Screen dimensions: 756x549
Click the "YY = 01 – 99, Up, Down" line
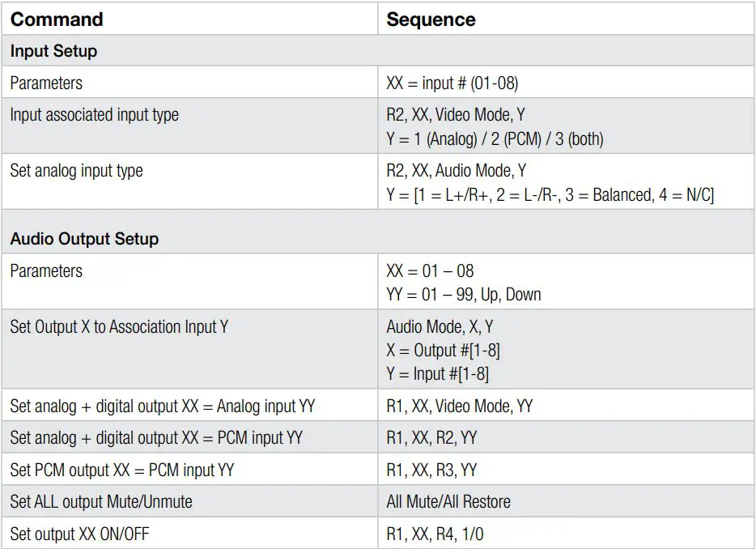464,294
